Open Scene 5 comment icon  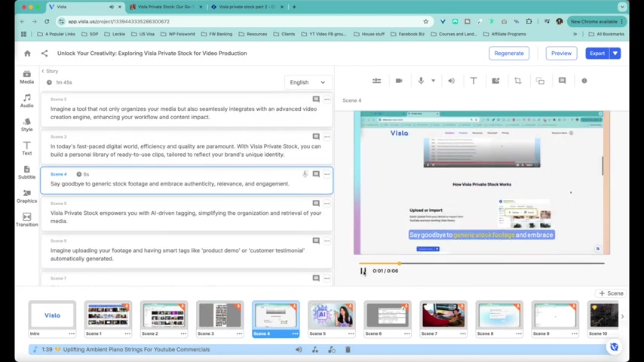(x=316, y=204)
